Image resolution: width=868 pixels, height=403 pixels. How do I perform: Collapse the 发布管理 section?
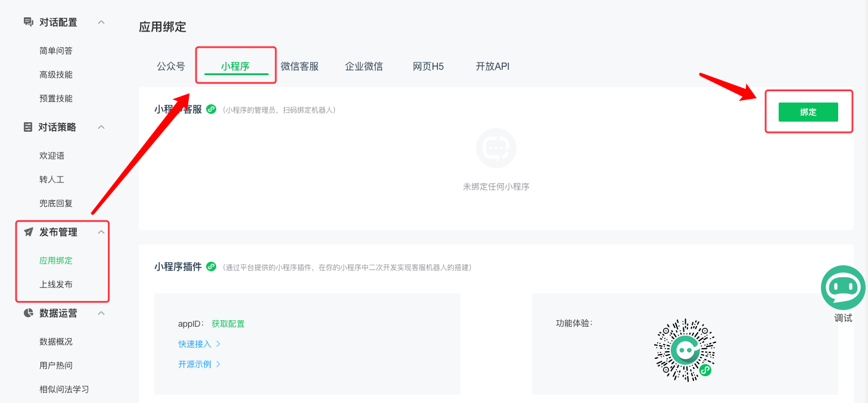101,232
